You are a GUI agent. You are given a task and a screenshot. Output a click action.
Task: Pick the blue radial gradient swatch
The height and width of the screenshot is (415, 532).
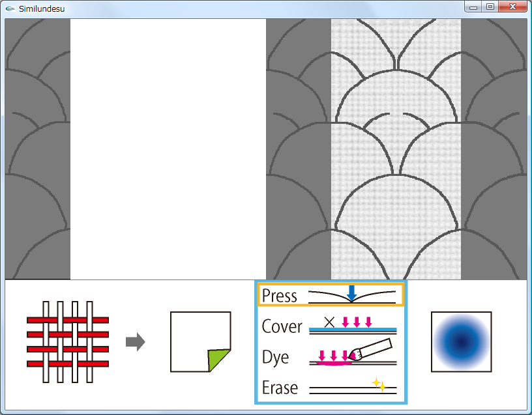[461, 342]
